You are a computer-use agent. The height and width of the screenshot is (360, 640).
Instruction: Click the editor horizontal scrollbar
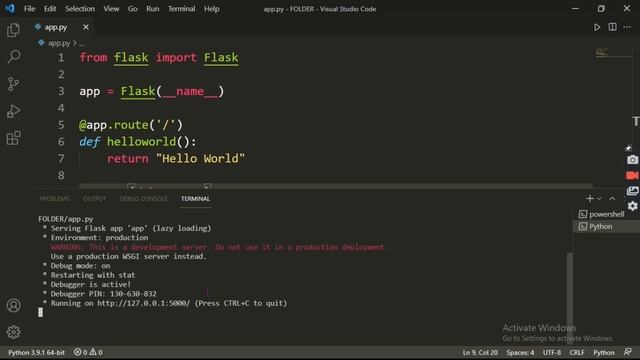click(x=336, y=186)
